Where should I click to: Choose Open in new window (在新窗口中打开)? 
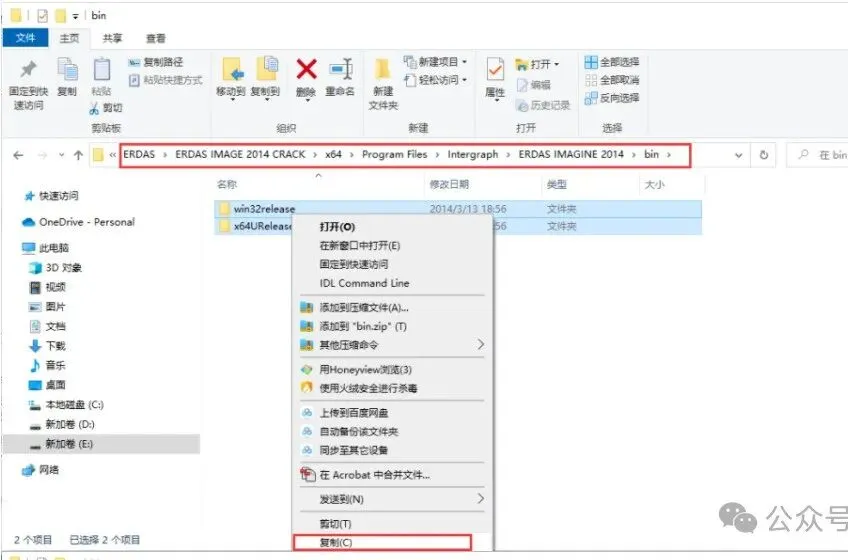click(x=392, y=246)
